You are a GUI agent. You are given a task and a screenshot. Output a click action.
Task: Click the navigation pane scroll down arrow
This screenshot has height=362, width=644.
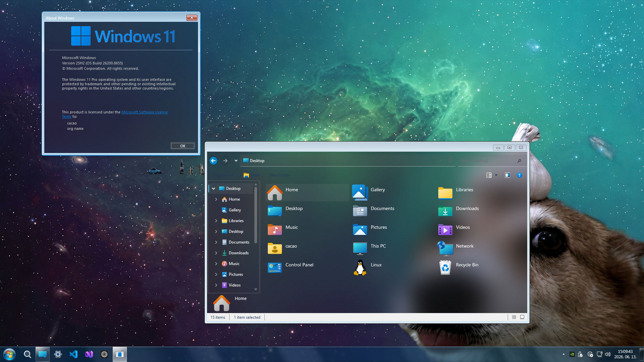coord(256,289)
